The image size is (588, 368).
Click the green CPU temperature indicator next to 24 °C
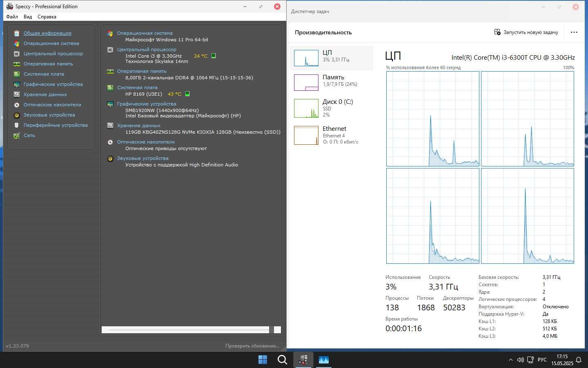click(x=213, y=56)
